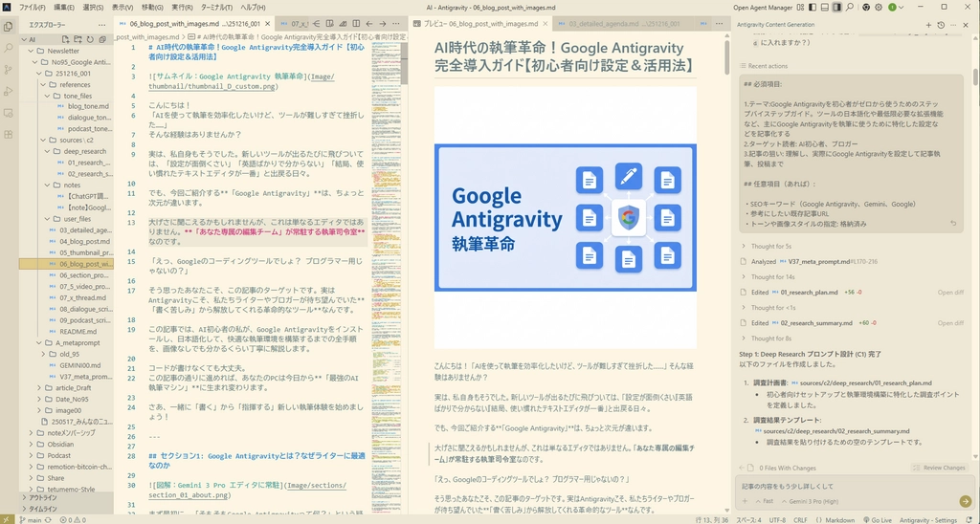The width and height of the screenshot is (980, 524).
Task: Switch to 03_detailed_agenda.md tab
Action: [624, 24]
